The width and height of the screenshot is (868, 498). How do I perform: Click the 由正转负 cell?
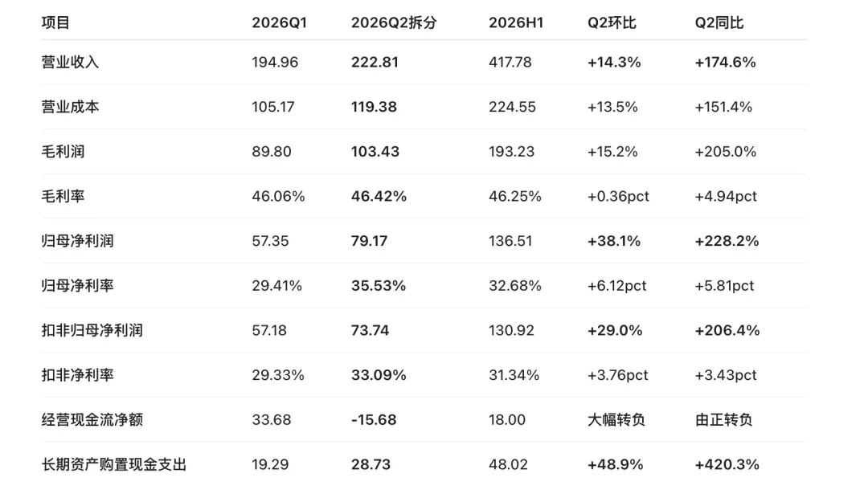pos(724,419)
